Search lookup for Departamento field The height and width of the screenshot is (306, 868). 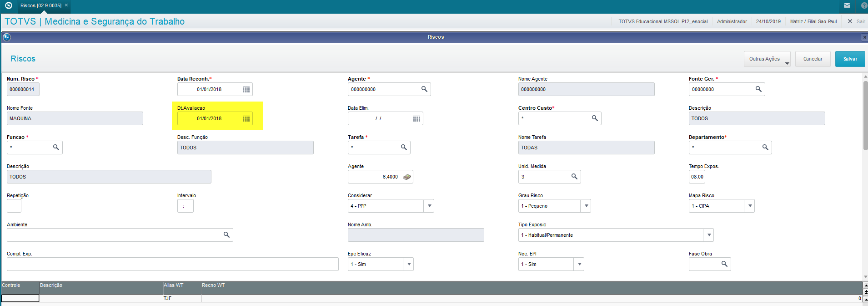(x=765, y=148)
